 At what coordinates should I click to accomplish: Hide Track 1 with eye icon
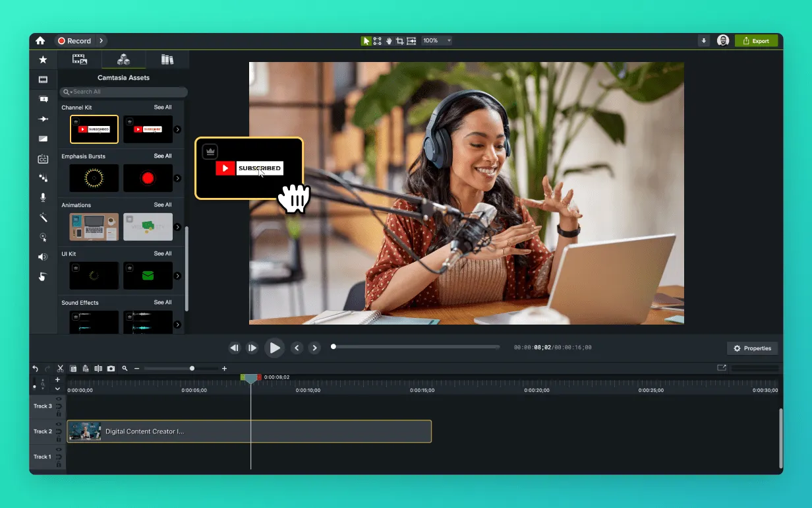pyautogui.click(x=59, y=449)
